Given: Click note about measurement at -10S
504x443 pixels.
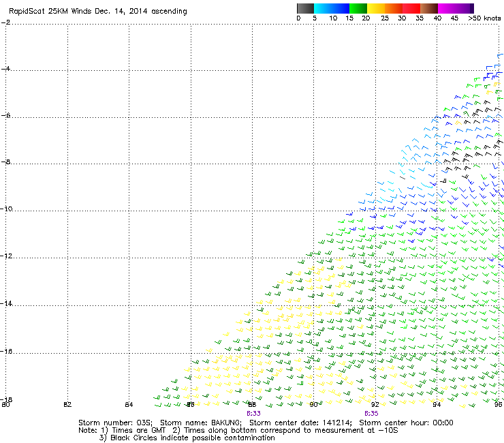Looking at the screenshot, I should click(285, 431).
